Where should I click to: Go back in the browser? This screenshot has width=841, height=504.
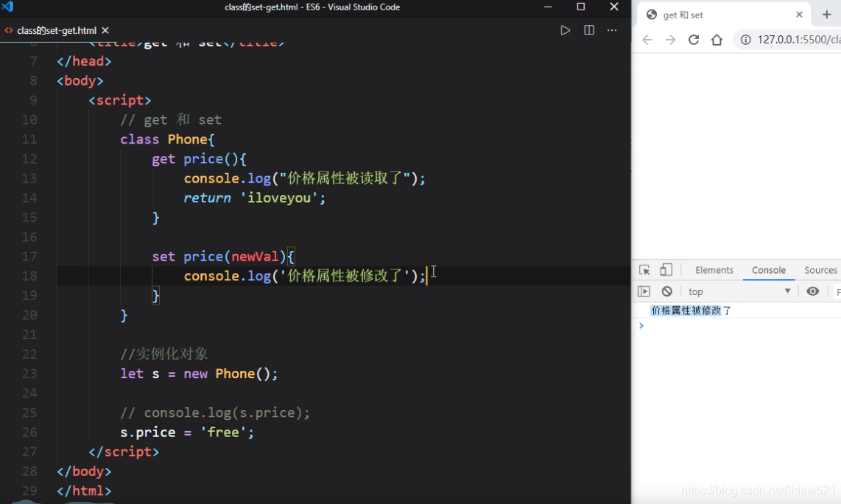coord(647,40)
